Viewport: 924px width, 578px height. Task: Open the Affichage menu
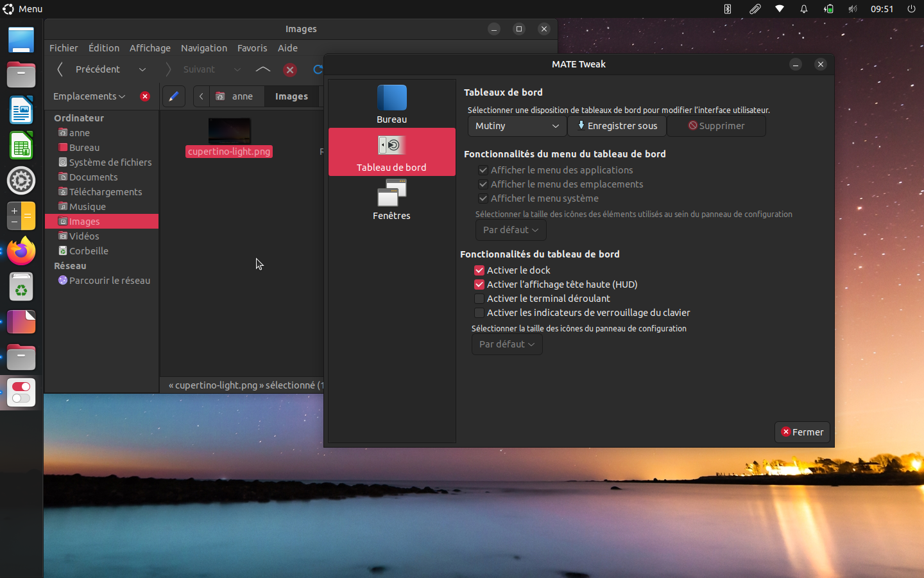pos(150,48)
